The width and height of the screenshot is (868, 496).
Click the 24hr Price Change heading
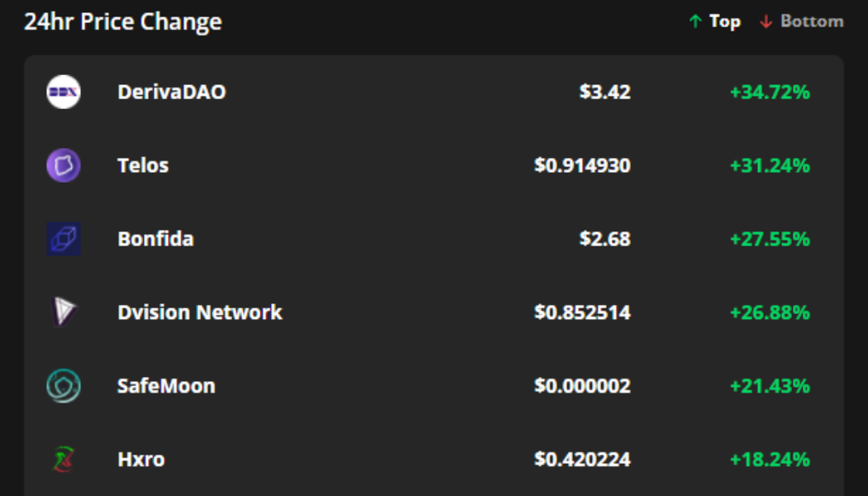(122, 21)
